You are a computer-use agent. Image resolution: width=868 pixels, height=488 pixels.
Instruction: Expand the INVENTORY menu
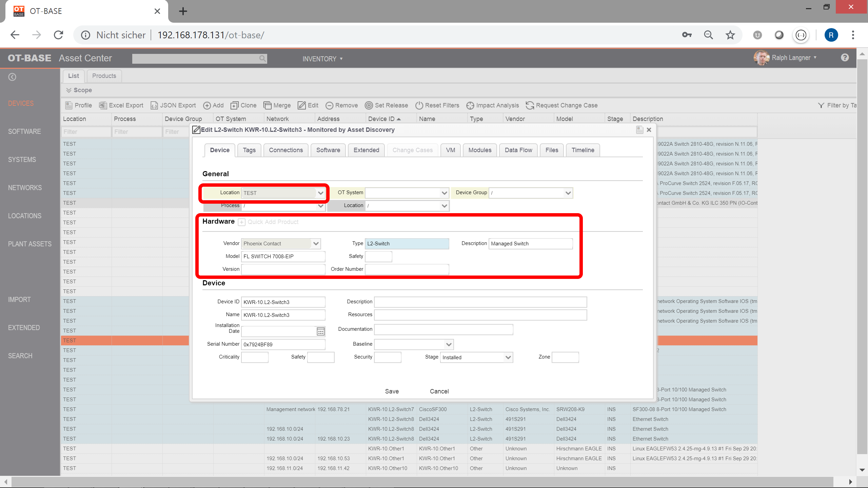[x=322, y=59]
